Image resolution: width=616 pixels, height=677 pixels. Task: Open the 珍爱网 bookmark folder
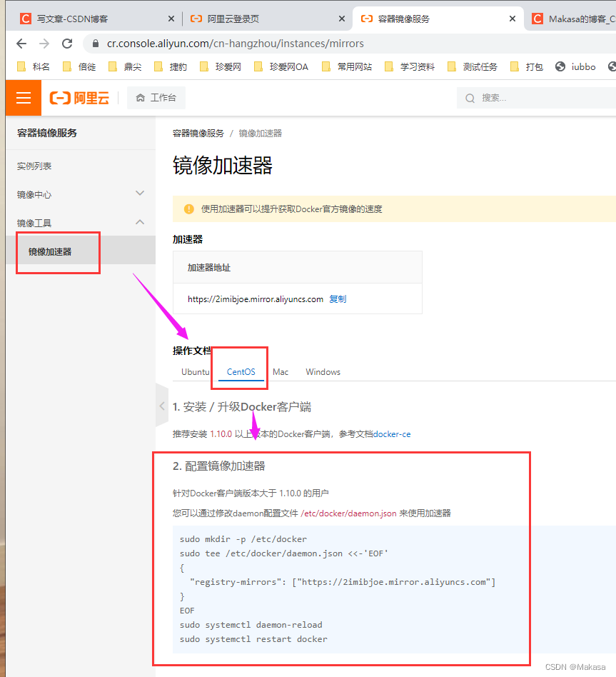click(221, 66)
